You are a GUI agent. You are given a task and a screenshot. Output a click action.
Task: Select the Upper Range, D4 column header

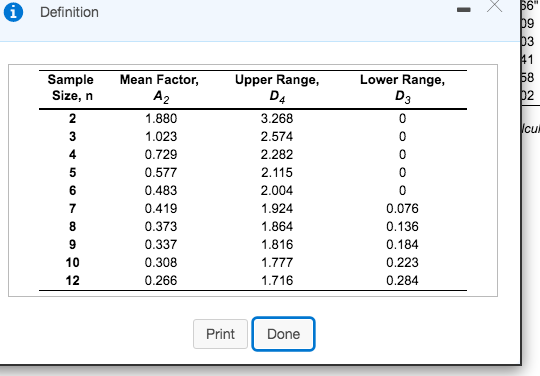(277, 88)
